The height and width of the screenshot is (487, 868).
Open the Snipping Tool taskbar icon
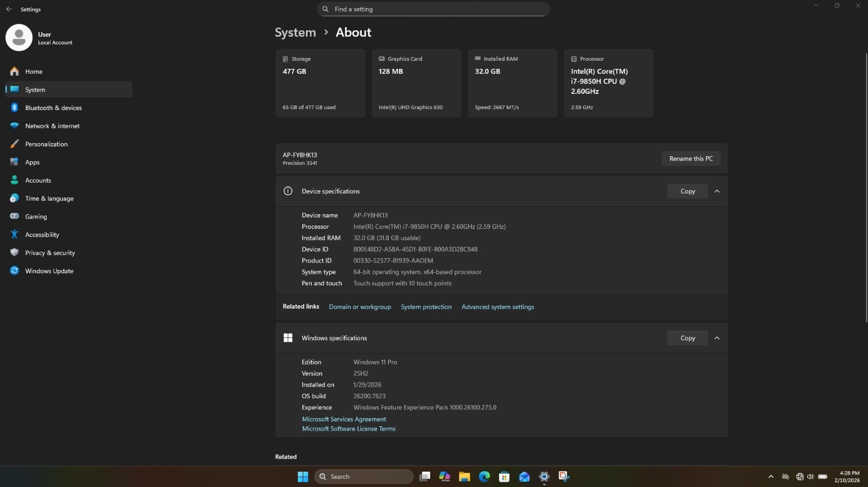point(564,477)
